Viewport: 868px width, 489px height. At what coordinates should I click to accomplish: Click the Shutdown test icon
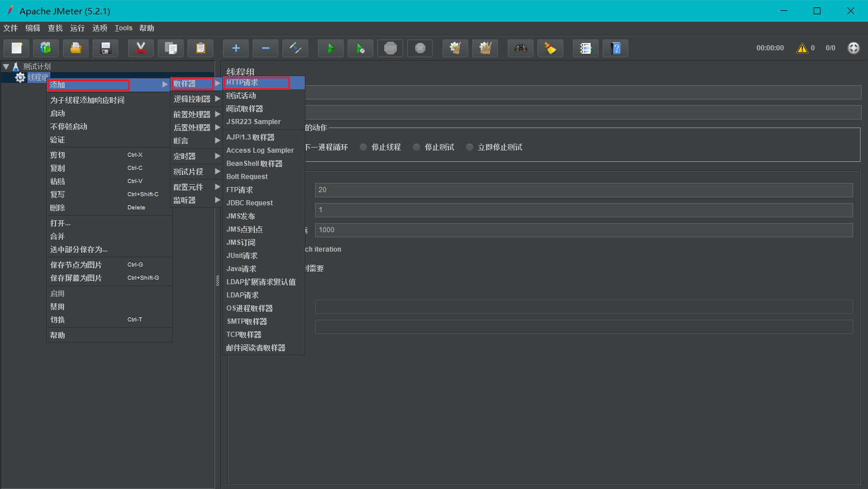[420, 48]
